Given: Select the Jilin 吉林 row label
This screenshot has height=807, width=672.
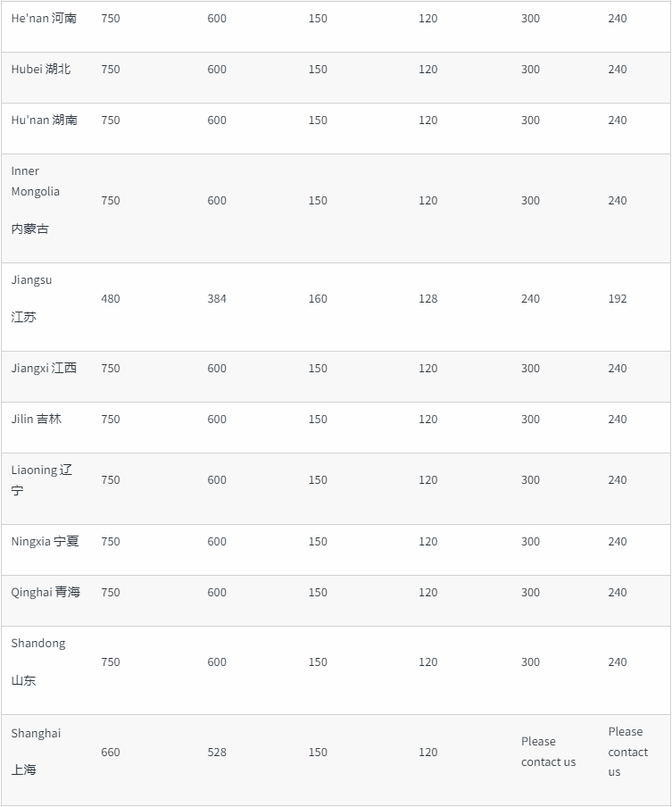Looking at the screenshot, I should click(x=36, y=420).
